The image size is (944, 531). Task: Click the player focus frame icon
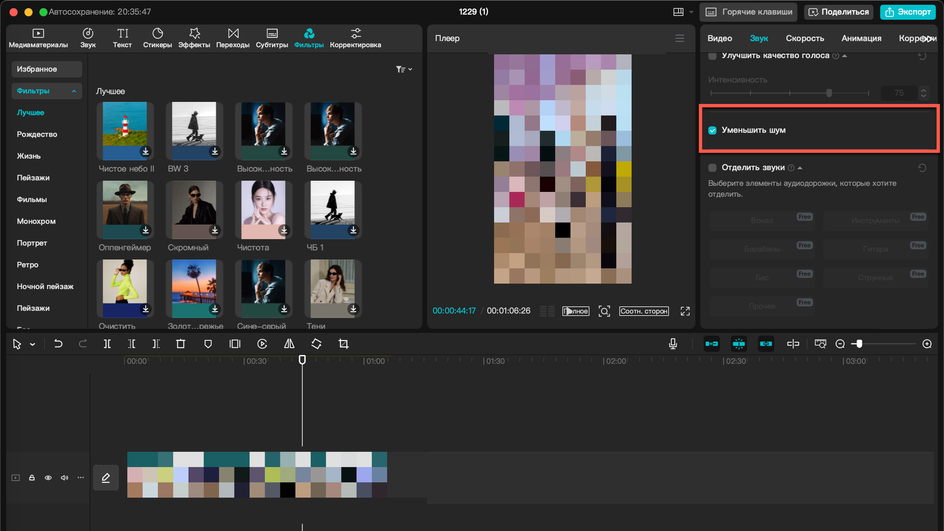[x=604, y=311]
